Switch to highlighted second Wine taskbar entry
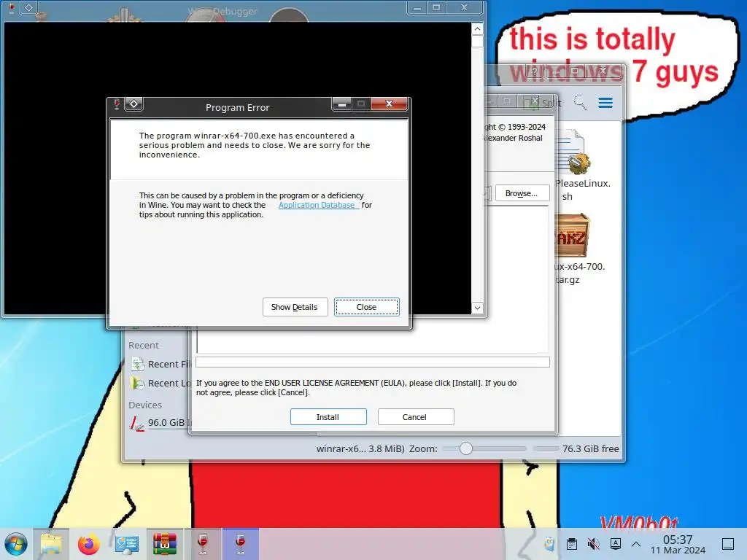 [x=240, y=544]
